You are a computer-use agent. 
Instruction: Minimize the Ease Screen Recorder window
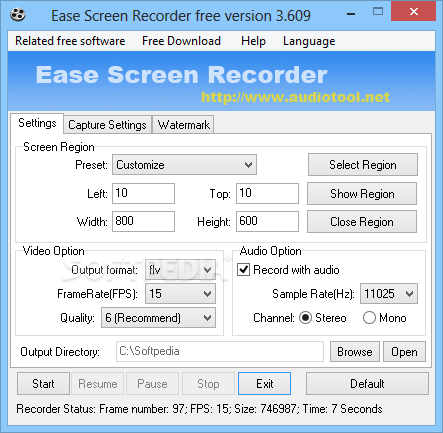[x=351, y=14]
